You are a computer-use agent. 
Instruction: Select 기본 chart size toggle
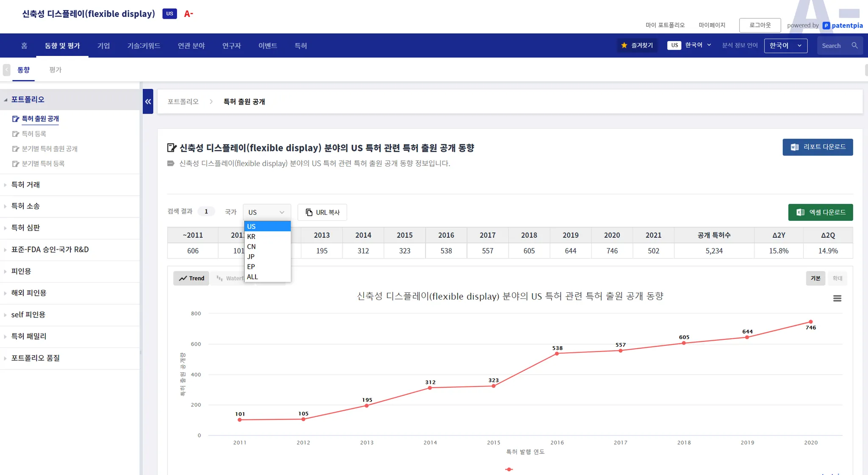click(x=815, y=278)
